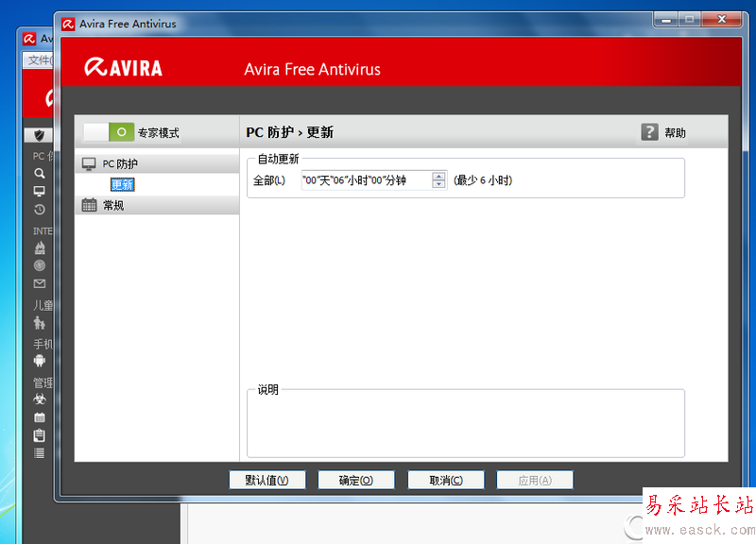Click the clock history icon in background sidebar

[40, 210]
